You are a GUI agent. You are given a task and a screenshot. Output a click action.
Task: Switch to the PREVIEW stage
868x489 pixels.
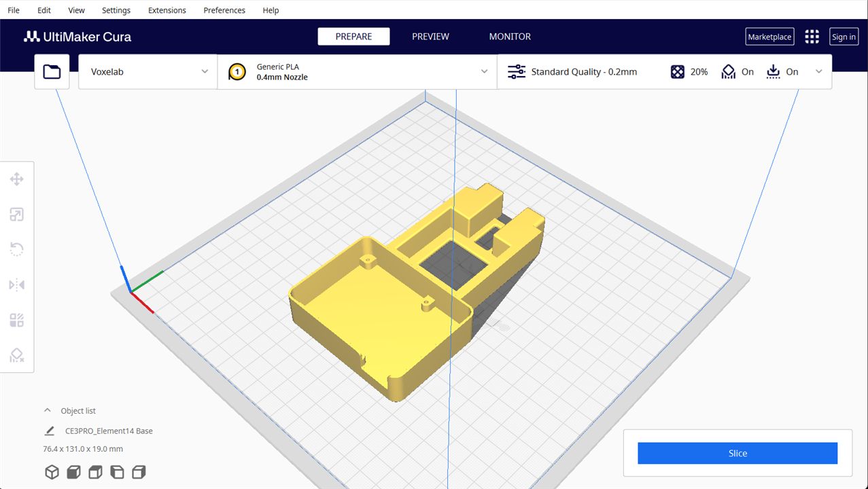tap(430, 37)
